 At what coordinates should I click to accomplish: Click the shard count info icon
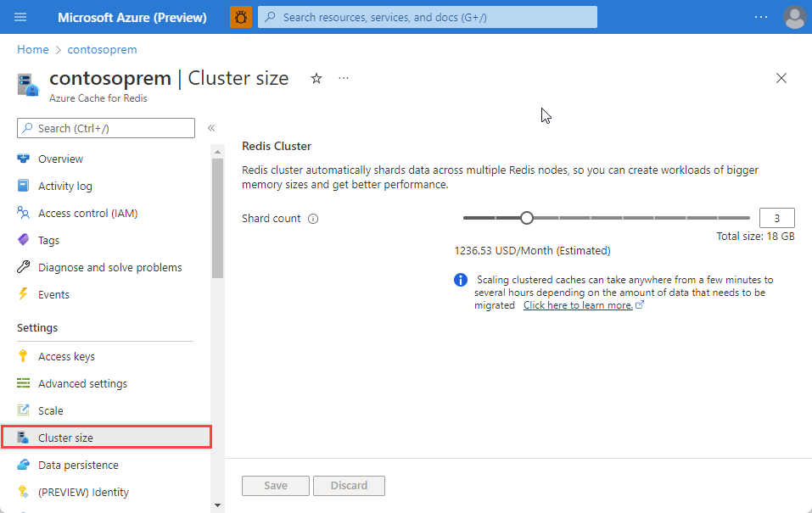coord(313,218)
